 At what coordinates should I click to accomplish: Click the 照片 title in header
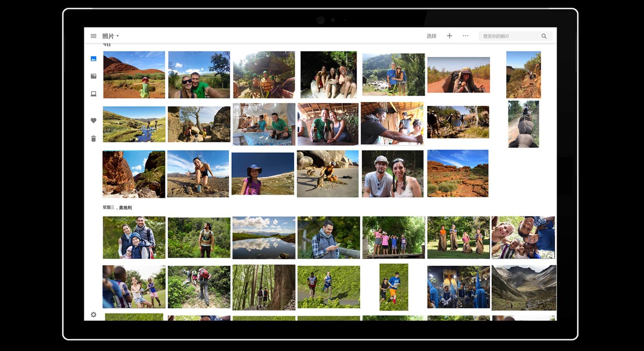pos(108,36)
